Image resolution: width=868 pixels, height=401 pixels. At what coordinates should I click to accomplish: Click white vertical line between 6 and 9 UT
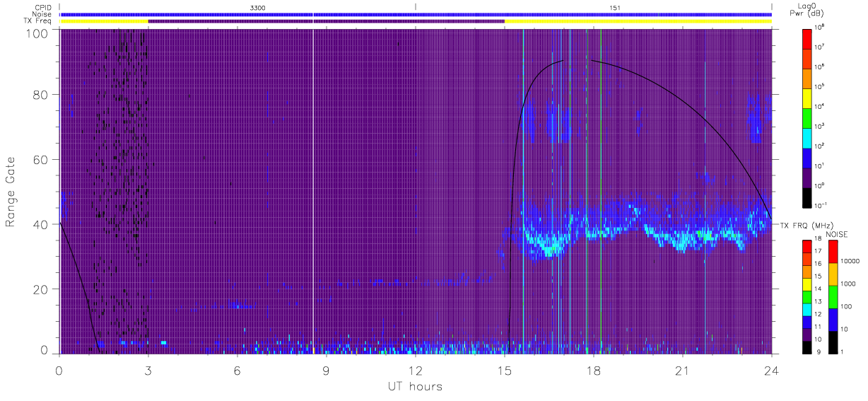(312, 191)
